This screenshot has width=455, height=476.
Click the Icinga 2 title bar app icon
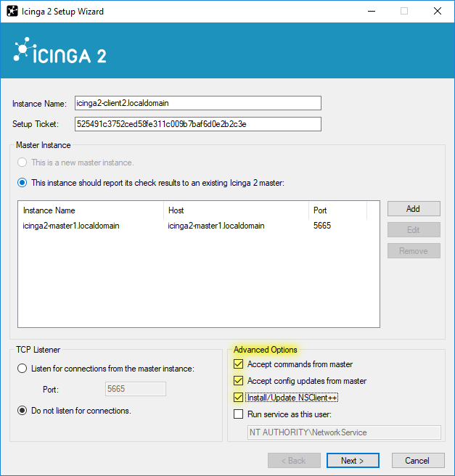tap(12, 11)
